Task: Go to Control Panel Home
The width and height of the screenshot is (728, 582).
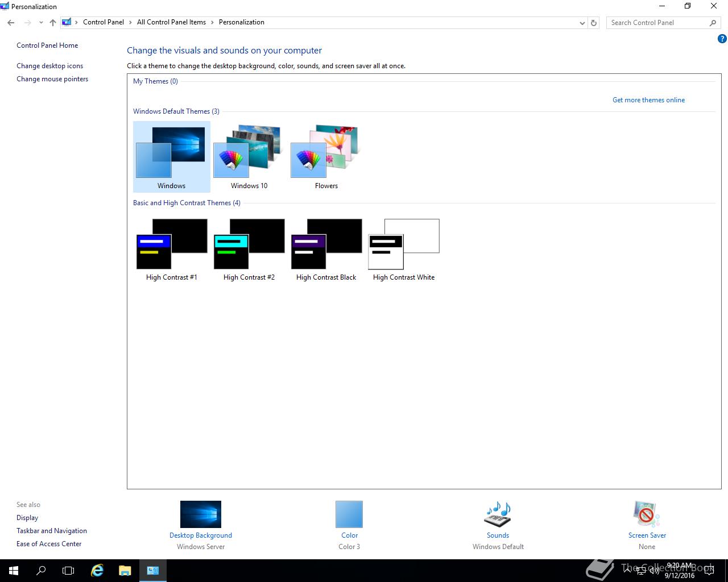Action: pos(47,45)
